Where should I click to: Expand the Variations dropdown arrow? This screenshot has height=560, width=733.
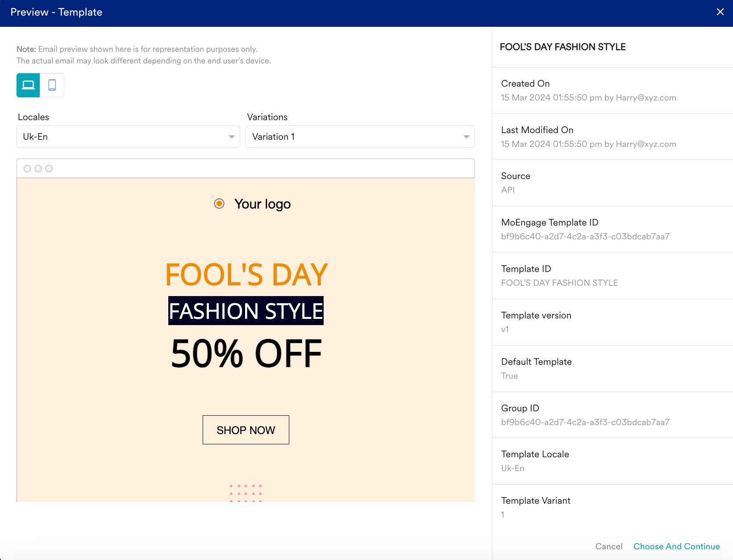click(466, 137)
